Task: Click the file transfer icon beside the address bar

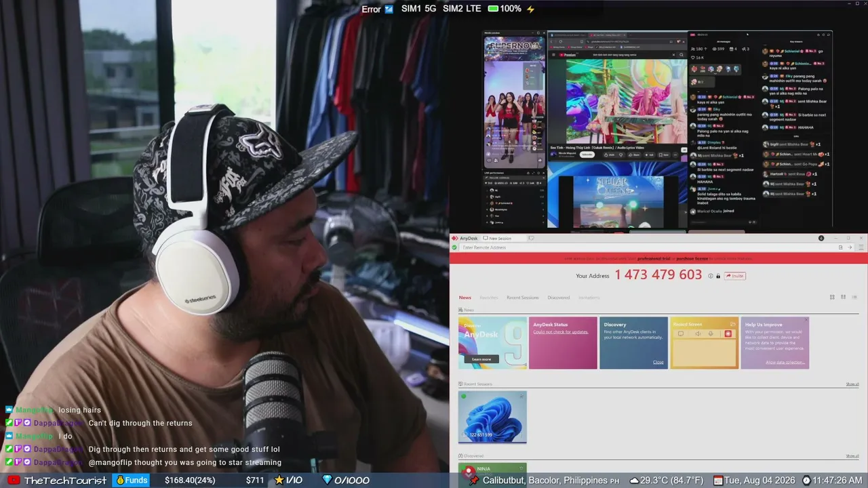Action: pyautogui.click(x=841, y=247)
